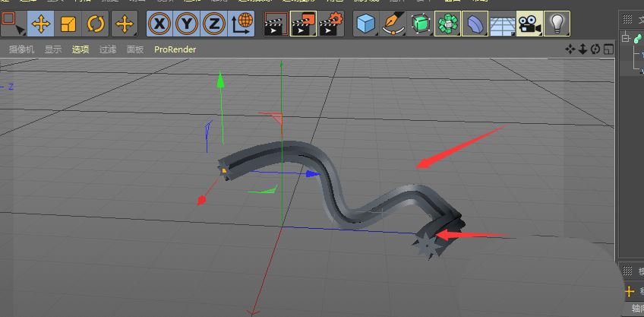Add a Light object
This screenshot has height=317, width=644.
click(x=557, y=24)
